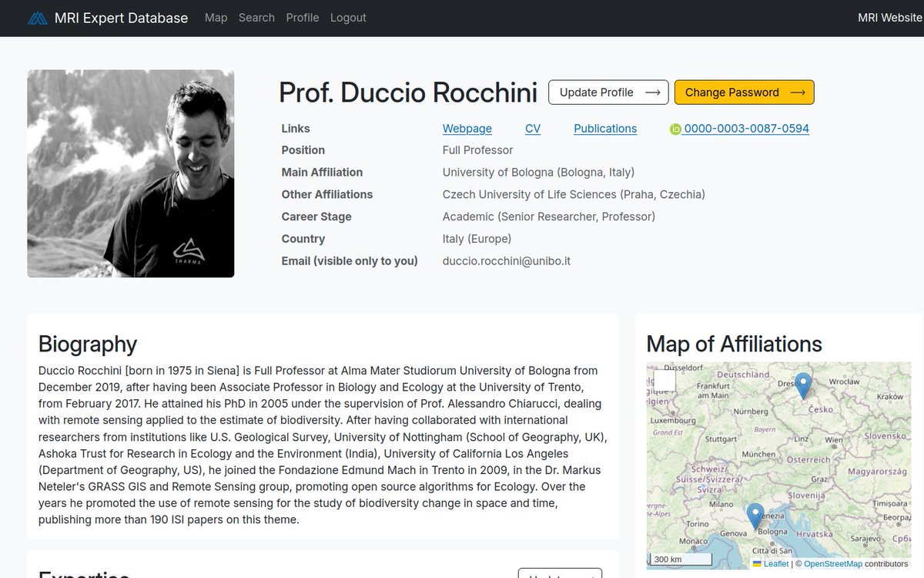Click the "Prof. Duccio Rocchini" heading
924x578 pixels.
408,92
